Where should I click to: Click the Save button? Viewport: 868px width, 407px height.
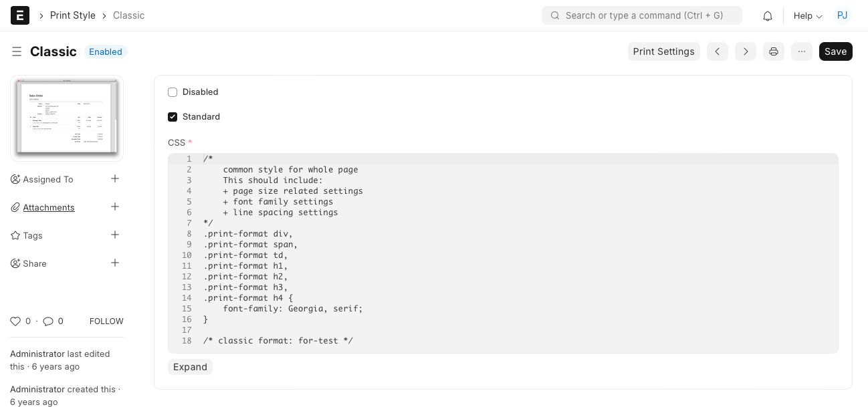pyautogui.click(x=835, y=51)
